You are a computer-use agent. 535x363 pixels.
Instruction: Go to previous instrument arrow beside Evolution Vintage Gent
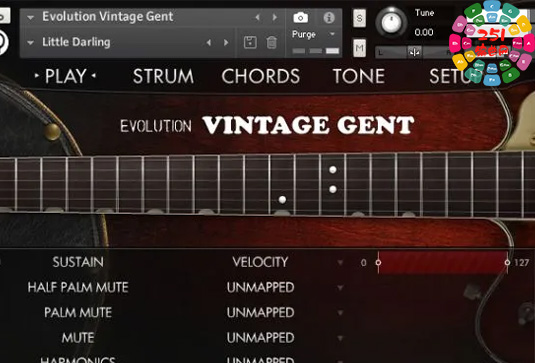pos(258,17)
